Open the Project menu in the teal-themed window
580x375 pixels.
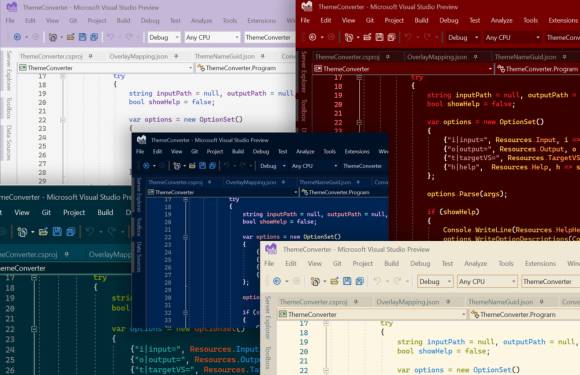click(74, 213)
